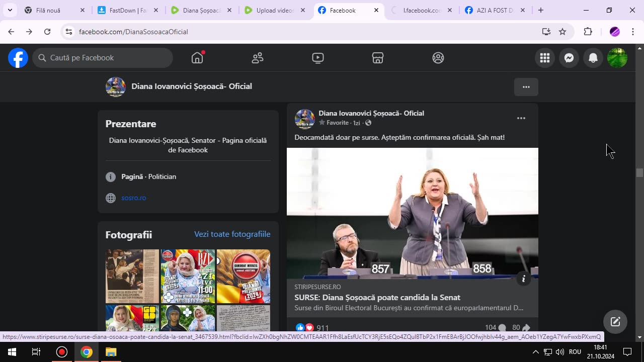Open the Windows Start menu
The height and width of the screenshot is (362, 644).
tap(12, 352)
